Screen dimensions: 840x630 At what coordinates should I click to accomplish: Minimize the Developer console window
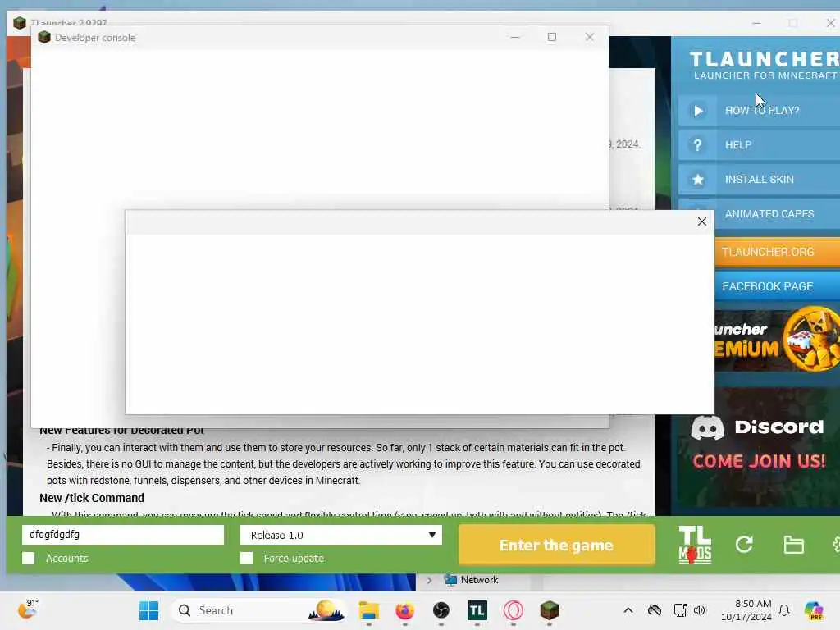(x=515, y=37)
